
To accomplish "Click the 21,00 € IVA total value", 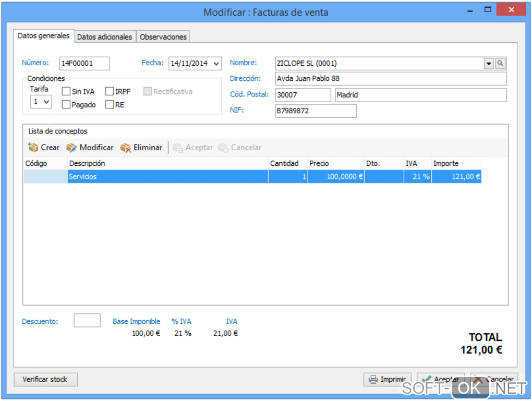I will [x=225, y=334].
